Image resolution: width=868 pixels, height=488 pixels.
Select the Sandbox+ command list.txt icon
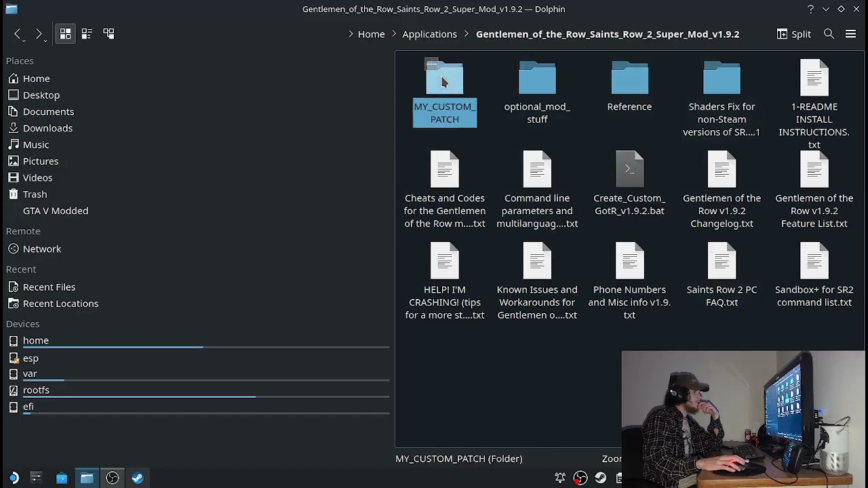(814, 260)
